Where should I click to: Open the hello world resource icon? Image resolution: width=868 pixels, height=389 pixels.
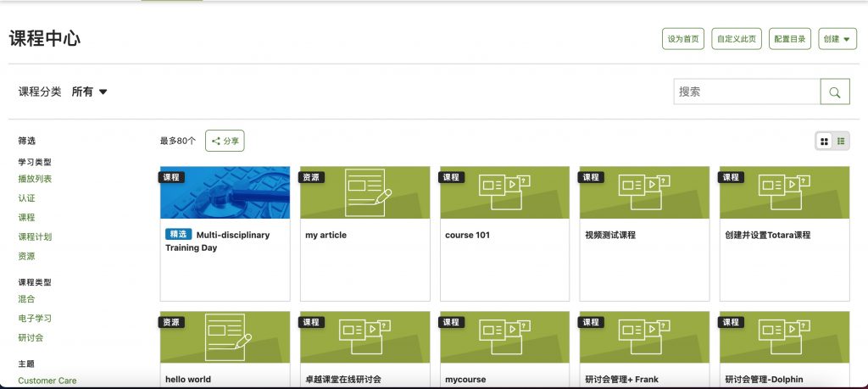pos(227,337)
